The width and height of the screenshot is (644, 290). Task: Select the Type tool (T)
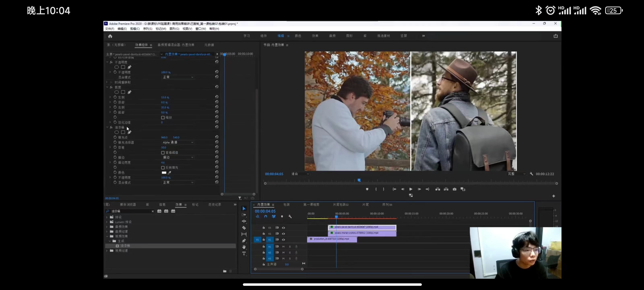click(x=244, y=254)
